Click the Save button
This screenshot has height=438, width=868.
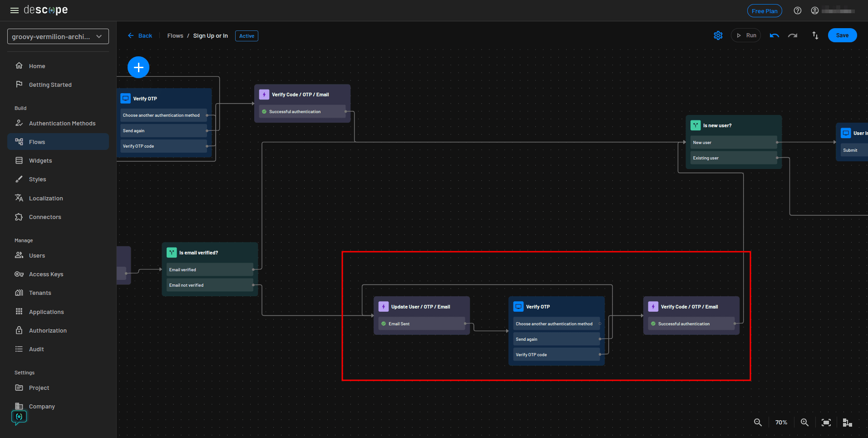[x=842, y=35]
